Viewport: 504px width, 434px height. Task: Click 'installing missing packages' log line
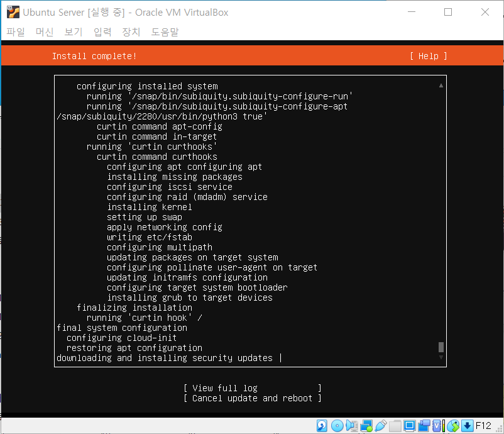[175, 177]
